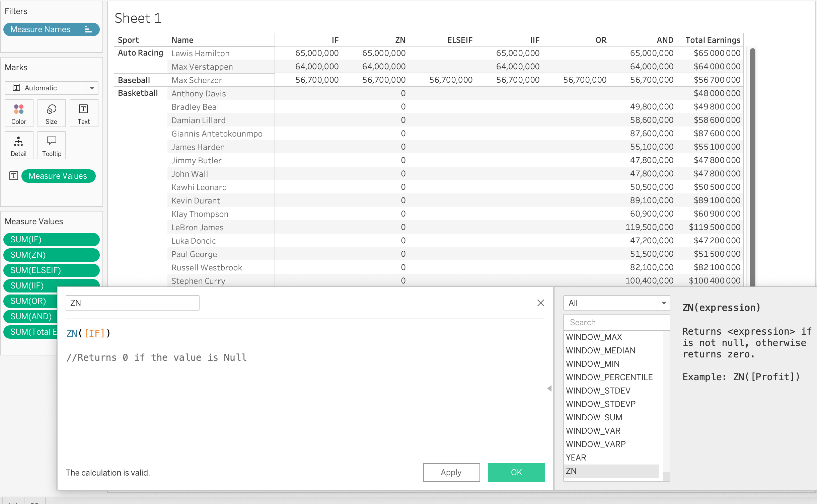The width and height of the screenshot is (817, 504).
Task: Select the SUM(ELSEIF) measure pill
Action: pos(51,270)
